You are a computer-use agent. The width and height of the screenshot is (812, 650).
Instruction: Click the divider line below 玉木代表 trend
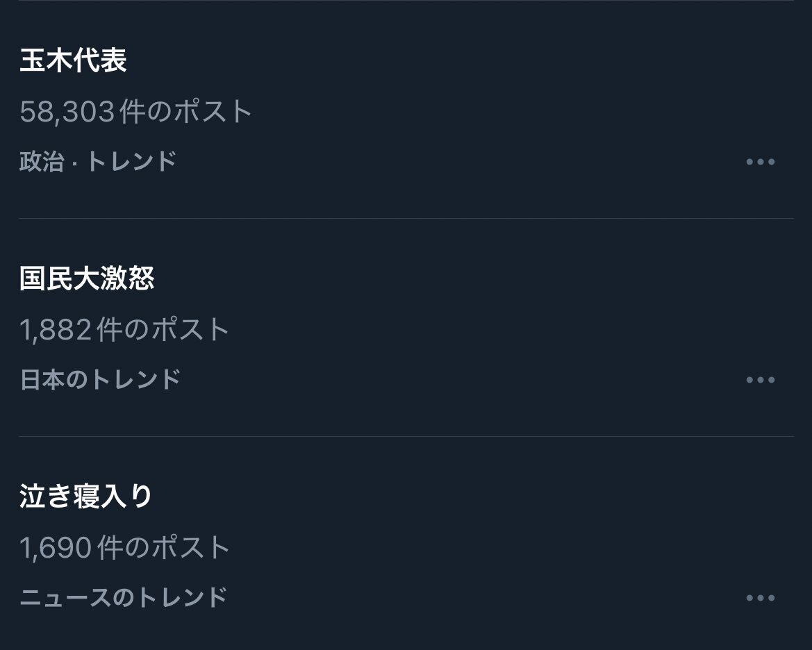pos(406,218)
